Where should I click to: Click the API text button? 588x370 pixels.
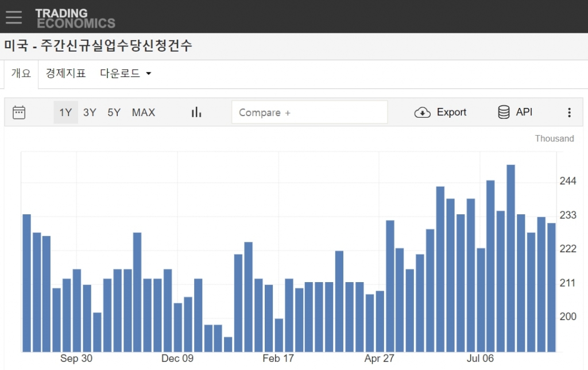point(524,113)
